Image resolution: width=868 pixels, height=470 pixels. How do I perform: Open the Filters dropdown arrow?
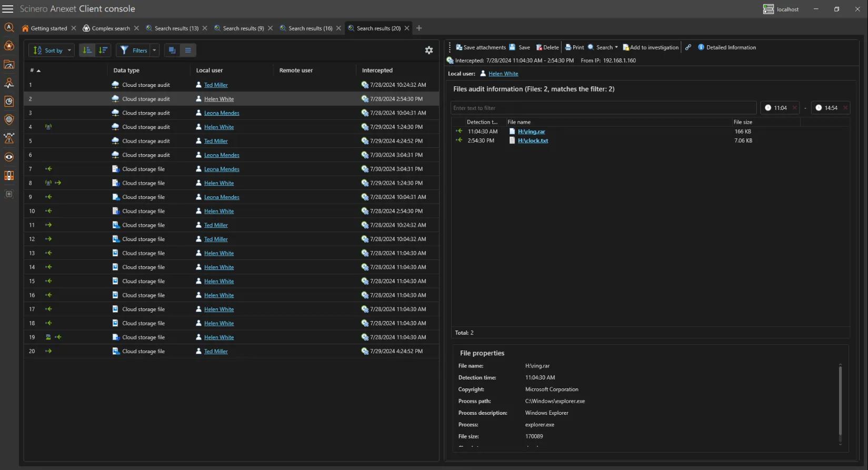[x=155, y=51]
